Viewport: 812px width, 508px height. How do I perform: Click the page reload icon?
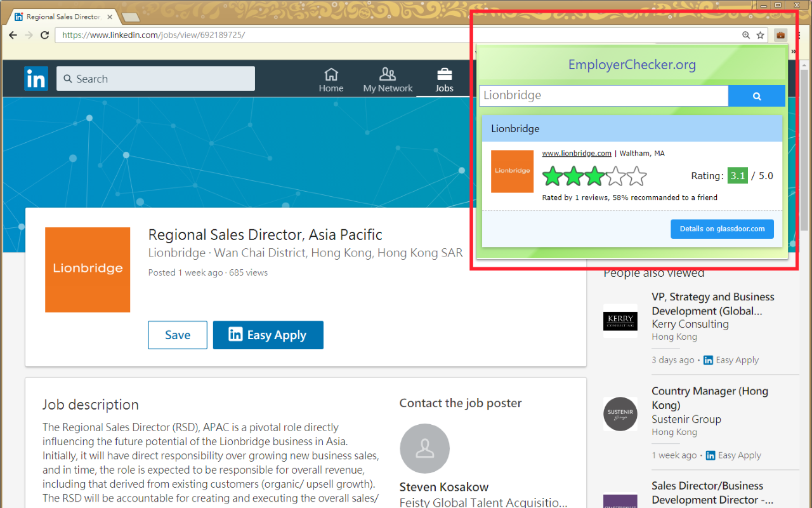pyautogui.click(x=44, y=35)
